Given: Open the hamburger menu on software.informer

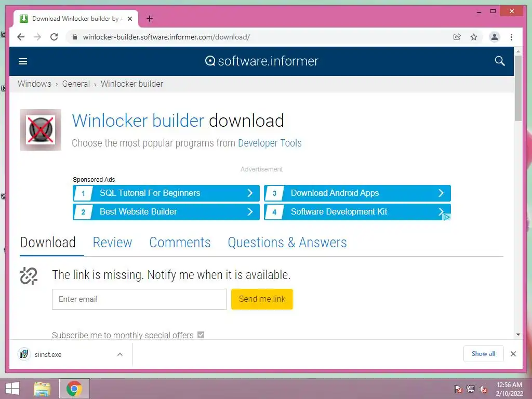Looking at the screenshot, I should point(23,61).
